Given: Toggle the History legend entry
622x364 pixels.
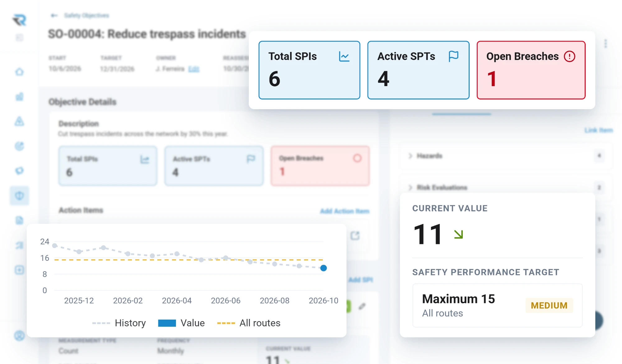Looking at the screenshot, I should coord(119,323).
